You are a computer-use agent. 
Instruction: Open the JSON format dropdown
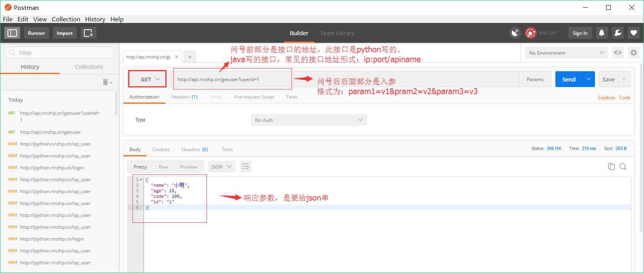222,167
